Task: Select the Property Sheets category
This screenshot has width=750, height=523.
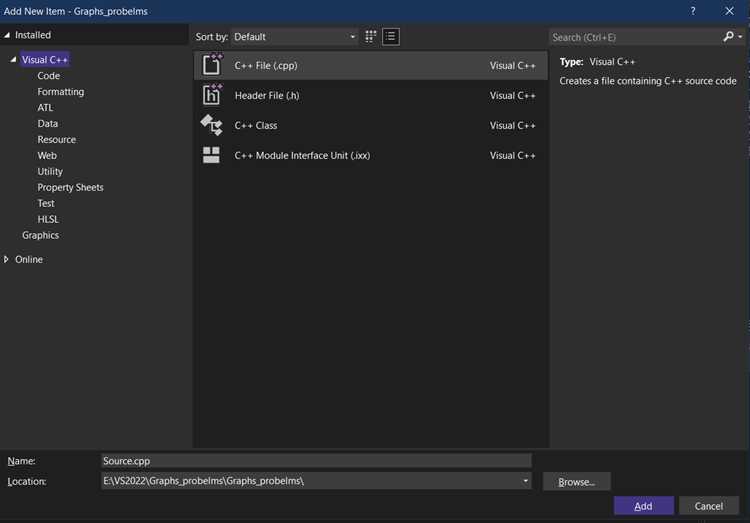Action: [70, 187]
